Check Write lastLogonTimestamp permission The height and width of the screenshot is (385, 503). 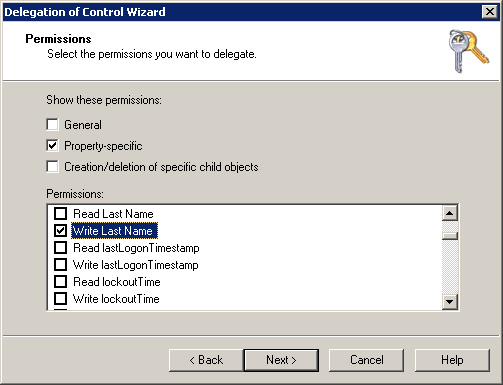pyautogui.click(x=60, y=265)
